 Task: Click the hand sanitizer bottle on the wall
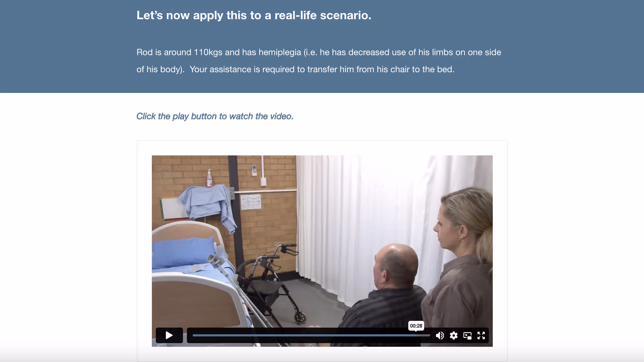pyautogui.click(x=209, y=178)
